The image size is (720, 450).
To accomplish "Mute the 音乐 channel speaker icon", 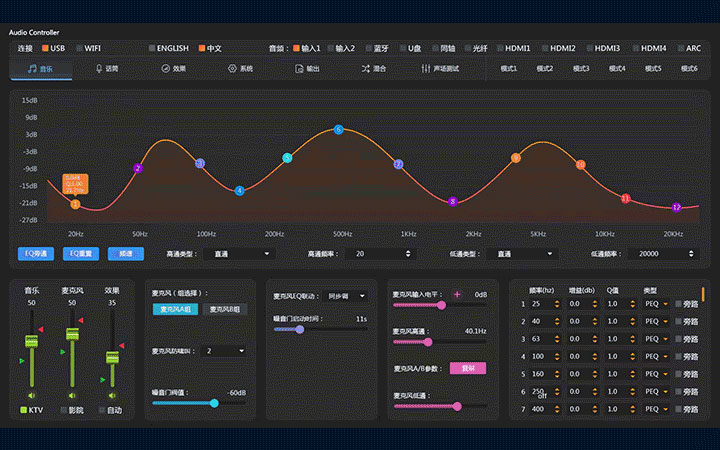I will (31, 395).
